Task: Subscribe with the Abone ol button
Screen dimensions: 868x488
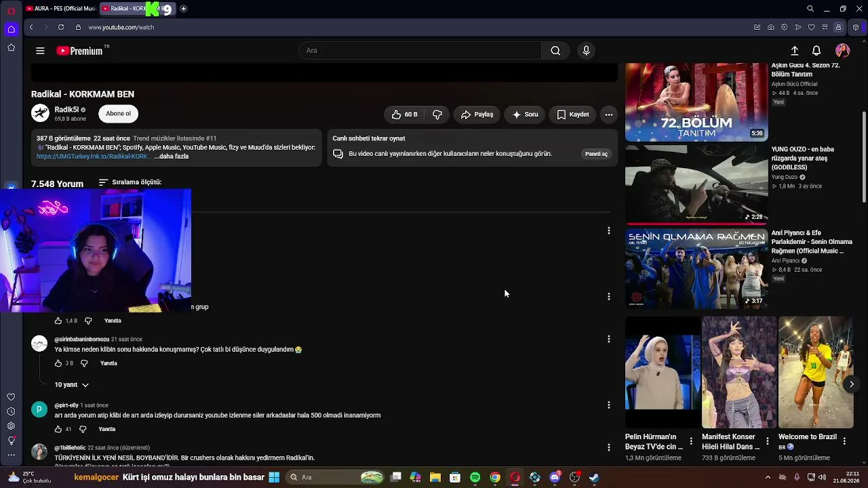Action: [118, 114]
